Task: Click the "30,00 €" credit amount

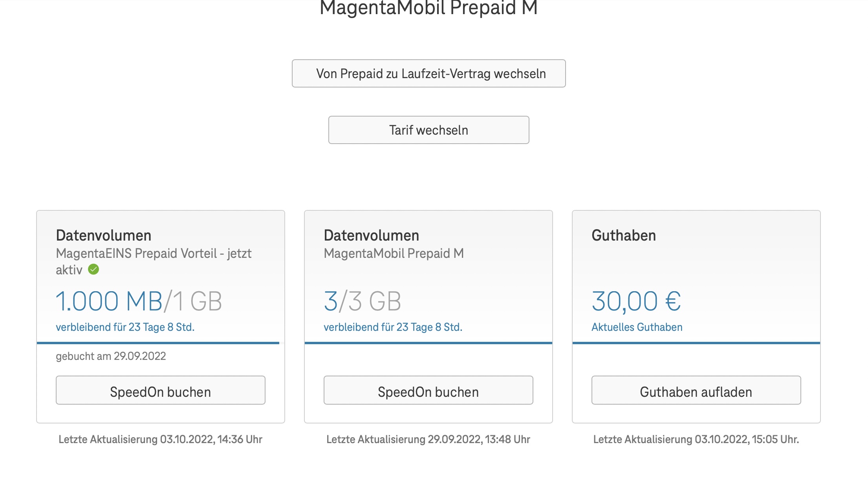Action: coord(636,301)
